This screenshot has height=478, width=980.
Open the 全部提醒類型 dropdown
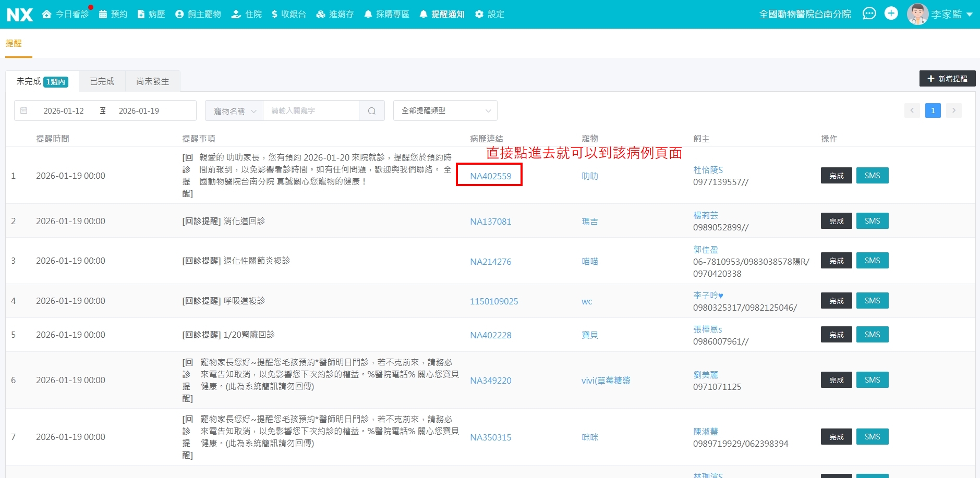pyautogui.click(x=445, y=111)
